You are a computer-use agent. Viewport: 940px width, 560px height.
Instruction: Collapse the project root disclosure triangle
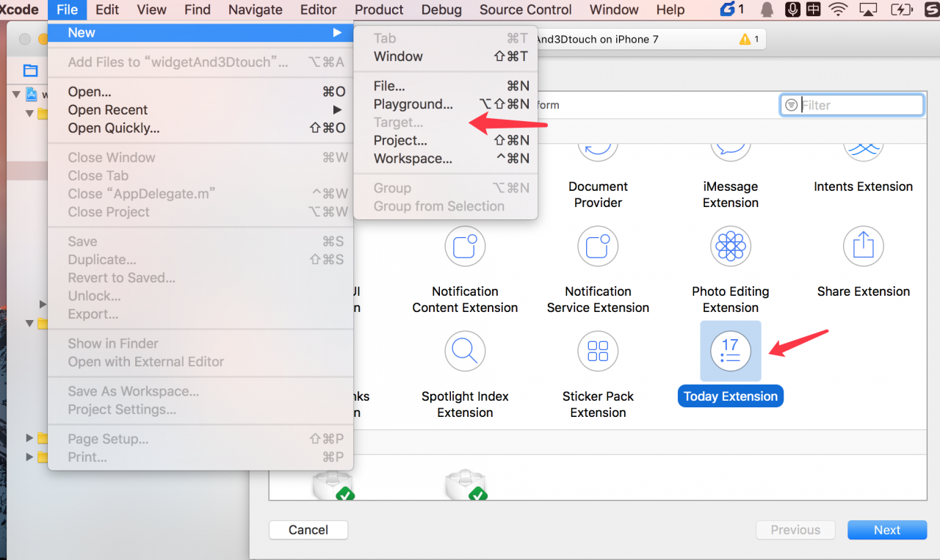click(x=16, y=94)
